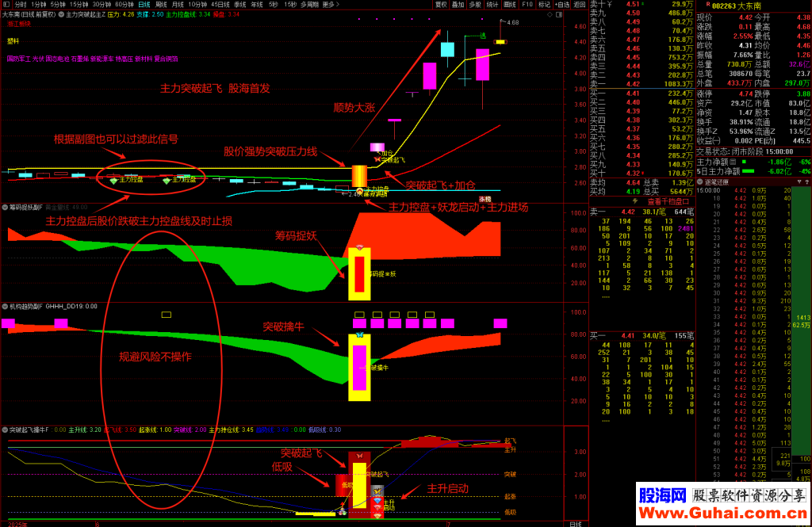The width and height of the screenshot is (812, 527).
Task: Click the 返回 button
Action: click(580, 4)
